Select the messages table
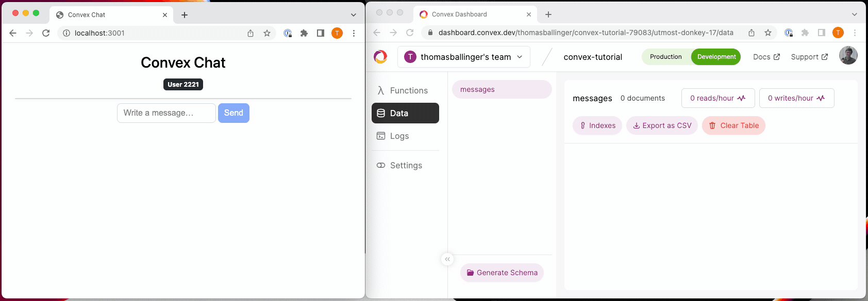868x301 pixels. (502, 89)
